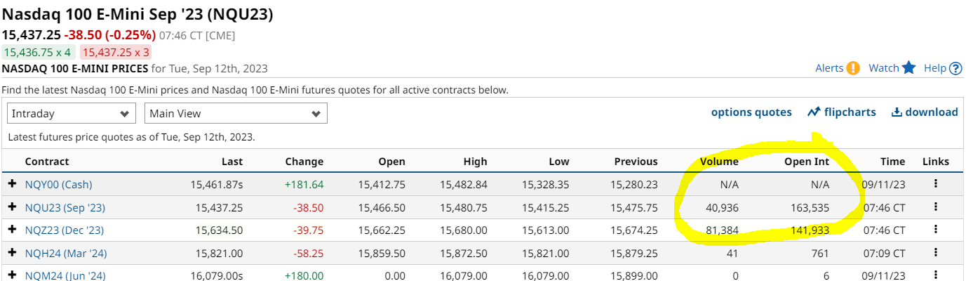Open the NQM24 (Jun '24) contract link
Image resolution: width=980 pixels, height=281 pixels.
tap(65, 275)
